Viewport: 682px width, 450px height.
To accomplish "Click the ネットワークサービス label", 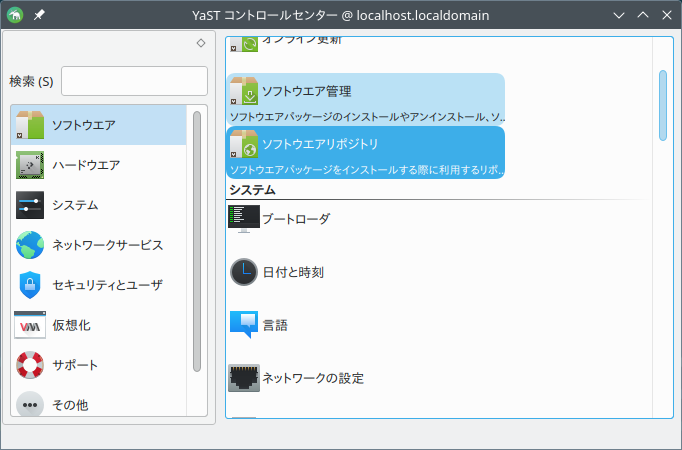I will (x=107, y=245).
